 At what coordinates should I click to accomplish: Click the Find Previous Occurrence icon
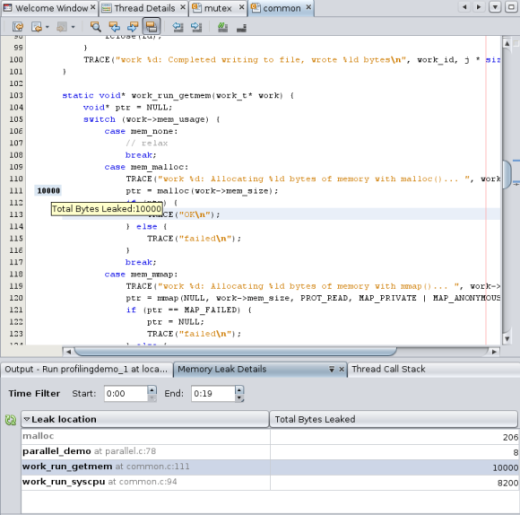114,27
